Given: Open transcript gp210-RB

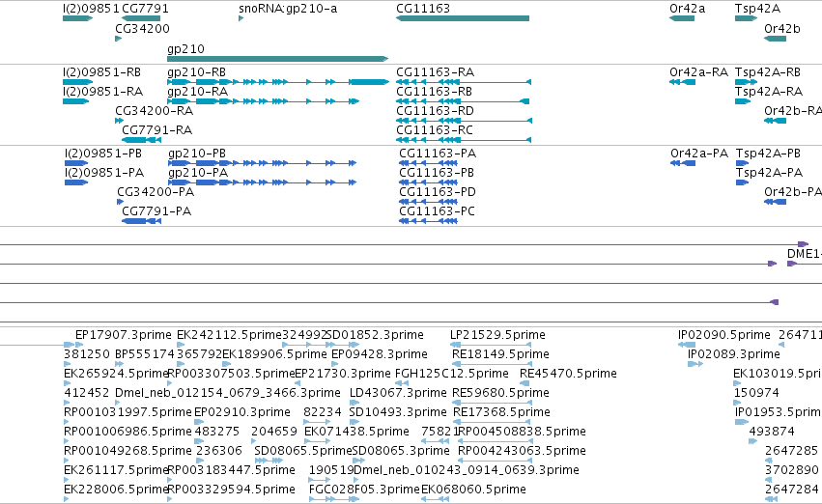Looking at the screenshot, I should pos(197,72).
